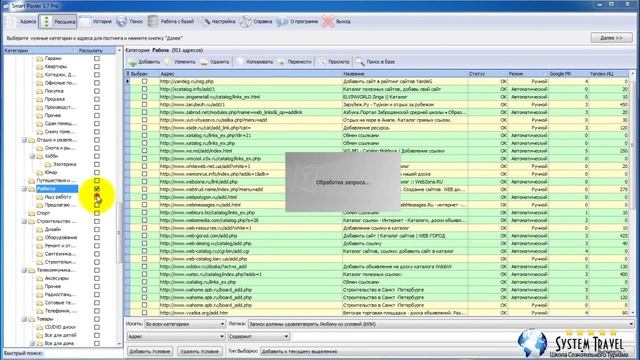
Task: Select the Оборудование tree item
Action: 61,238
